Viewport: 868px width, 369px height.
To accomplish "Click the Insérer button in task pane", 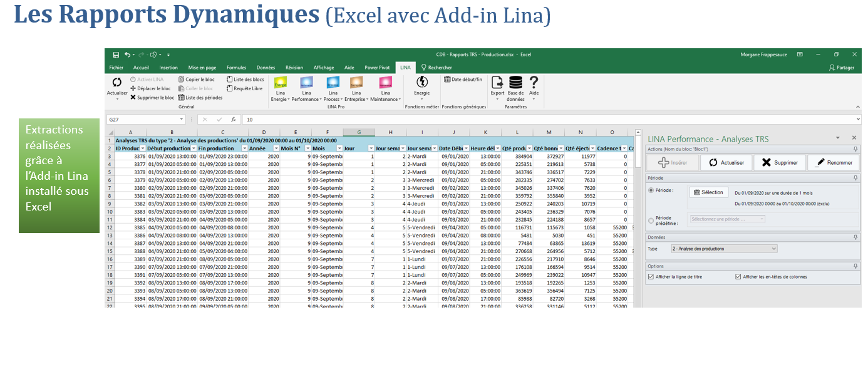I will 672,162.
